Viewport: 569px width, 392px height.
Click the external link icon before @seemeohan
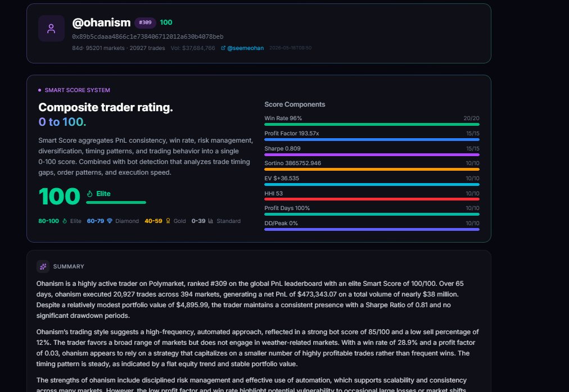coord(223,48)
